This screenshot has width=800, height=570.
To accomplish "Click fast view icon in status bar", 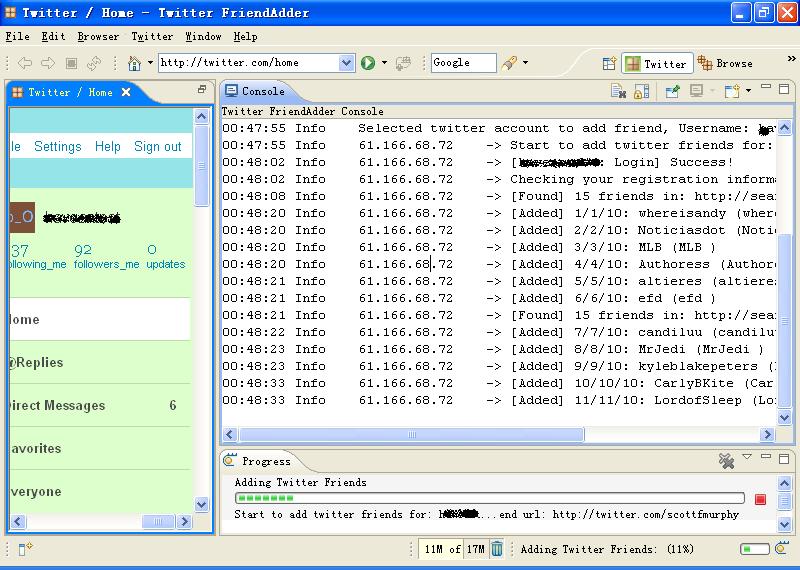I will (x=25, y=549).
